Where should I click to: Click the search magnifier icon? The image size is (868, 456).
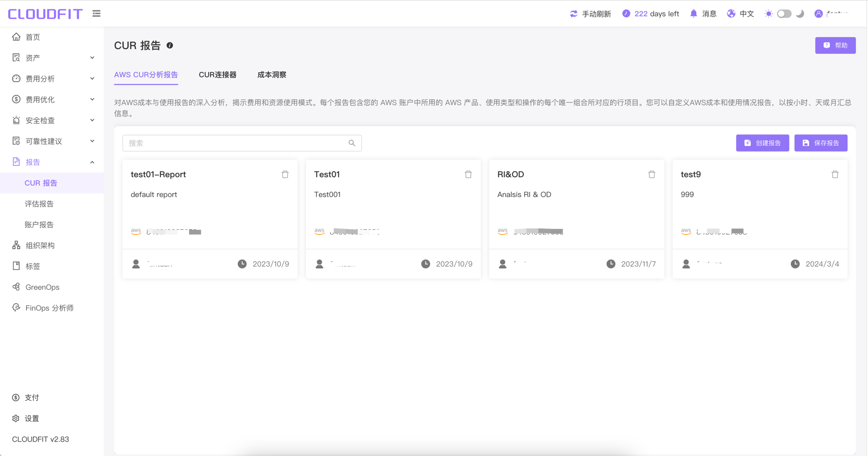click(352, 143)
